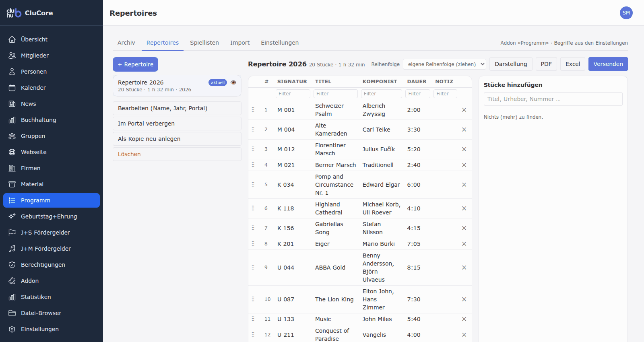Open the SM user avatar menu

tap(626, 13)
